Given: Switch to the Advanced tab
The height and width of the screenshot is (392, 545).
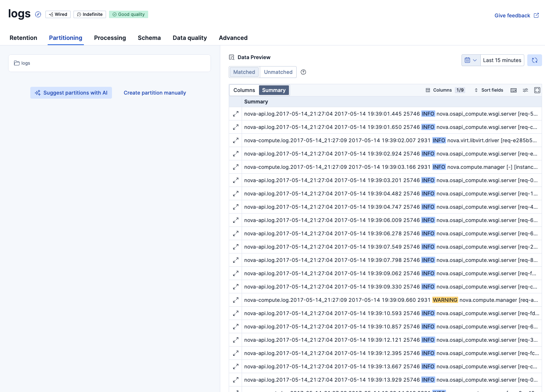Looking at the screenshot, I should coord(233,38).
